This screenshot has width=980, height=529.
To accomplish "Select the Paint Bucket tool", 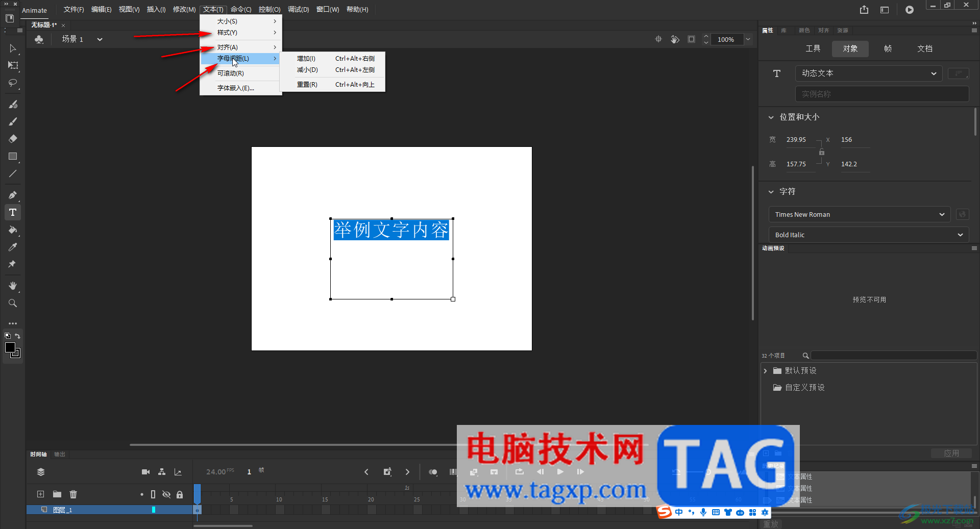I will (13, 230).
